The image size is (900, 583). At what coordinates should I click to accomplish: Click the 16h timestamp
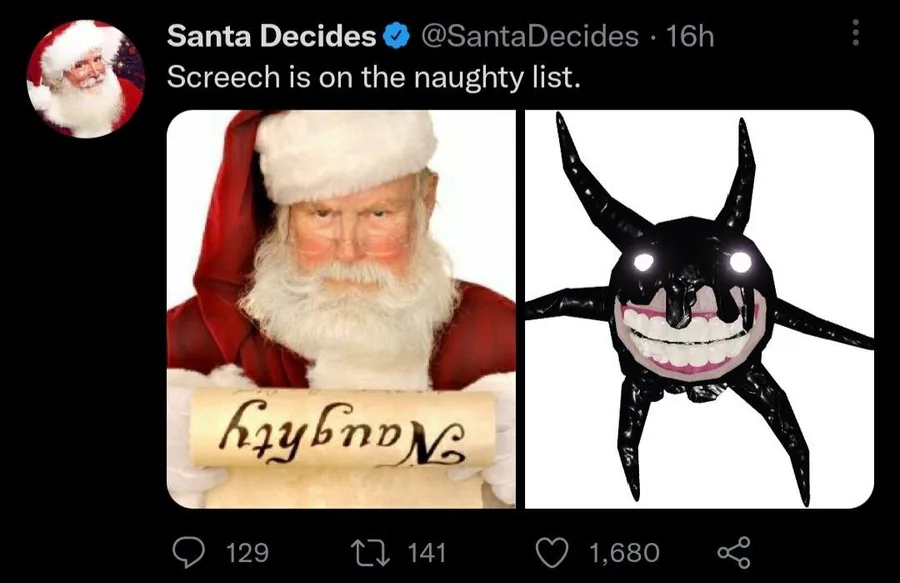[690, 38]
